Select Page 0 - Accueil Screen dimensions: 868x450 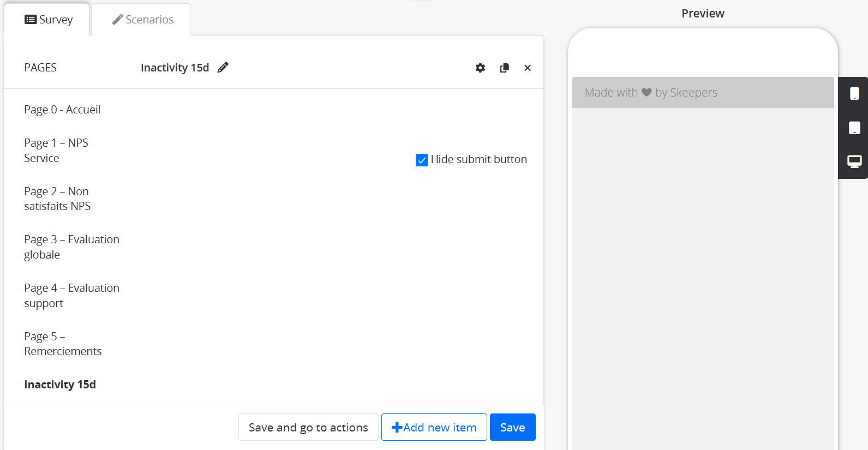[62, 110]
